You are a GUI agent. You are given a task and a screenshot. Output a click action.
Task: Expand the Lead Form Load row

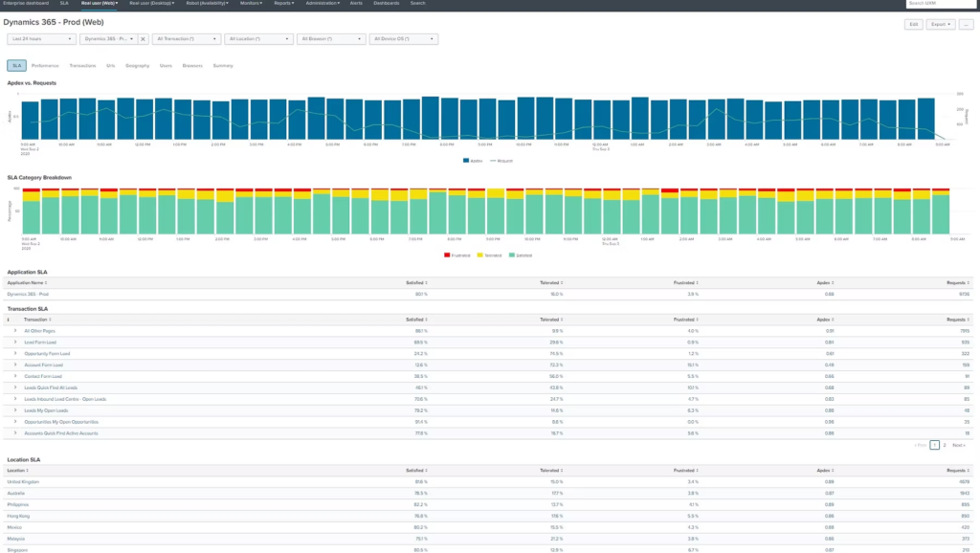coord(15,342)
